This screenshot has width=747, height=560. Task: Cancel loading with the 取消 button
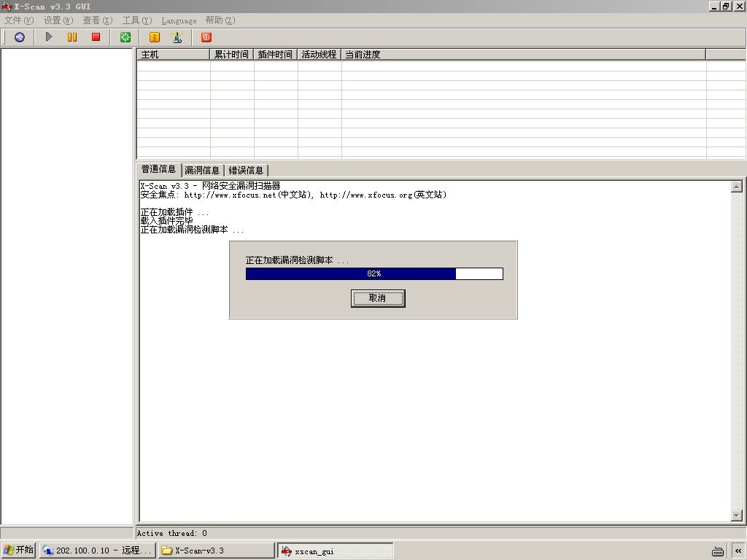coord(378,298)
